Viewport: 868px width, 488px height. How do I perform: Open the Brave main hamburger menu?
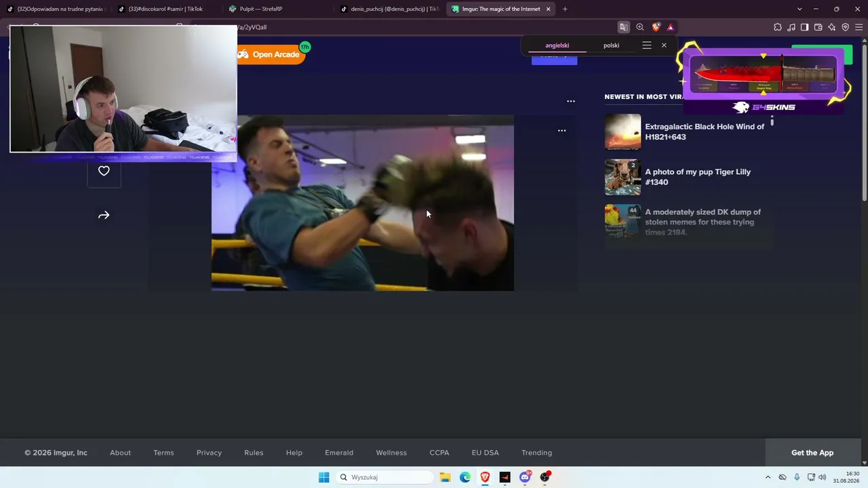(859, 27)
